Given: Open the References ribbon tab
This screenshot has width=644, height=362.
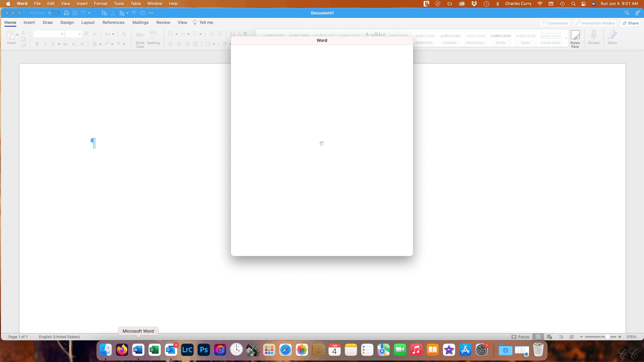Looking at the screenshot, I should pyautogui.click(x=113, y=22).
